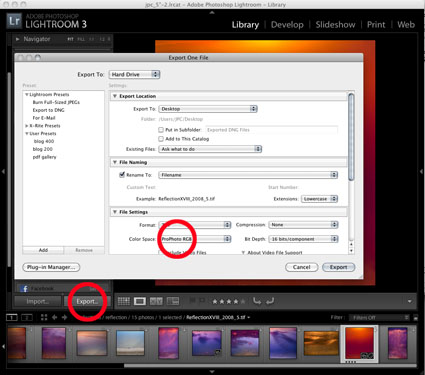The height and width of the screenshot is (375, 425).
Task: Select the light blue sky filmstrip thumbnail
Action: pos(130,343)
